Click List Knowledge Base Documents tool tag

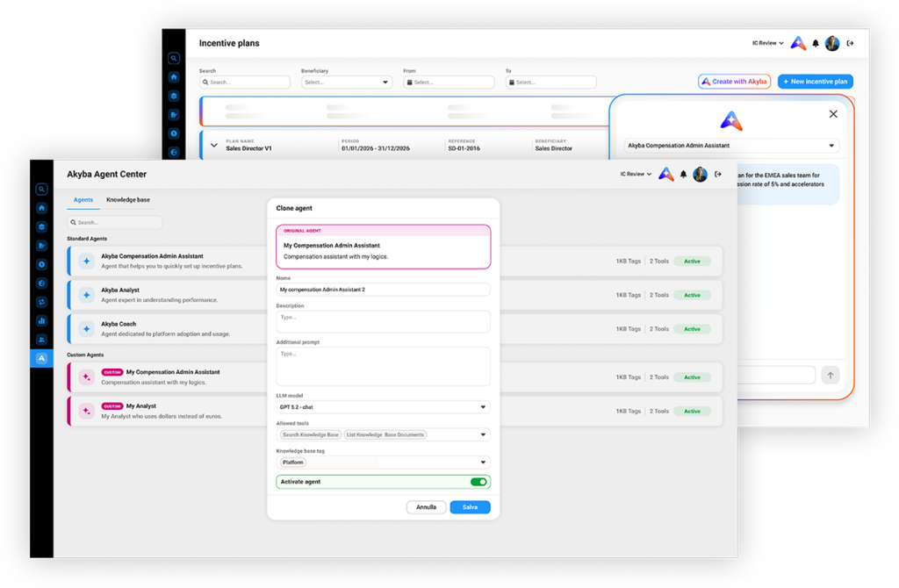point(385,434)
